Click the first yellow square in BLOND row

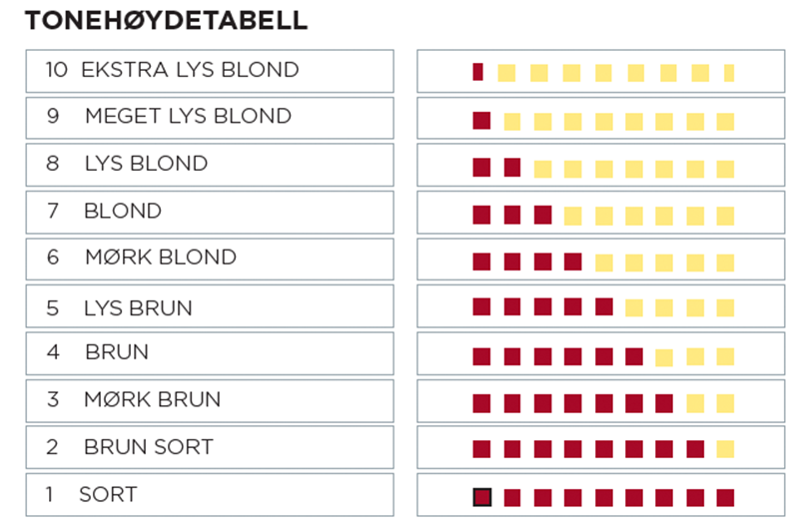point(573,216)
